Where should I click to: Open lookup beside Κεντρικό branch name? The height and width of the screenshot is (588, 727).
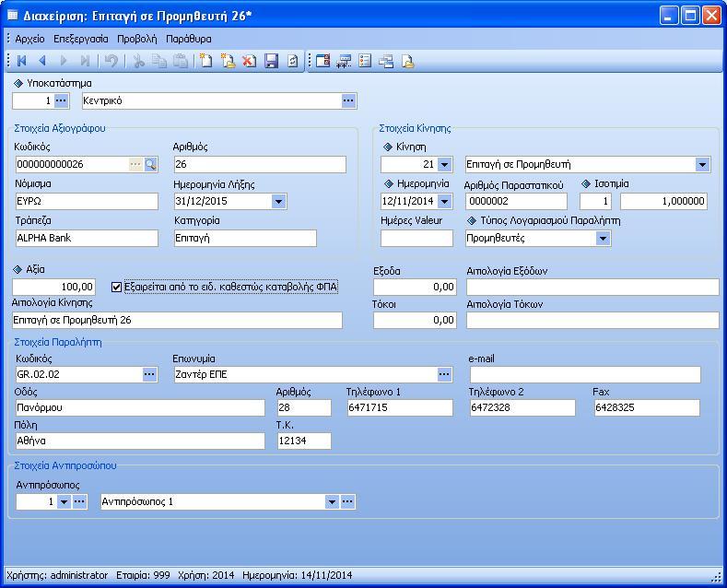click(348, 100)
